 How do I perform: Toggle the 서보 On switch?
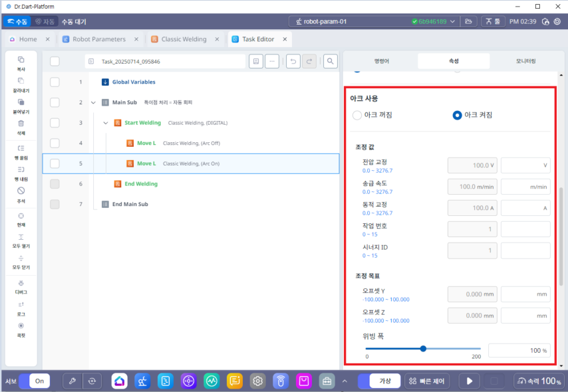click(39, 381)
